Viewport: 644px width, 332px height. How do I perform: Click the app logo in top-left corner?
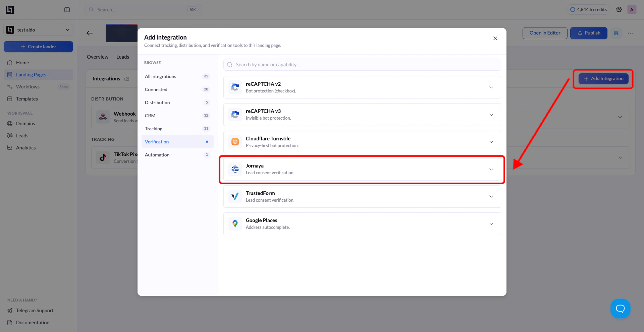(10, 10)
